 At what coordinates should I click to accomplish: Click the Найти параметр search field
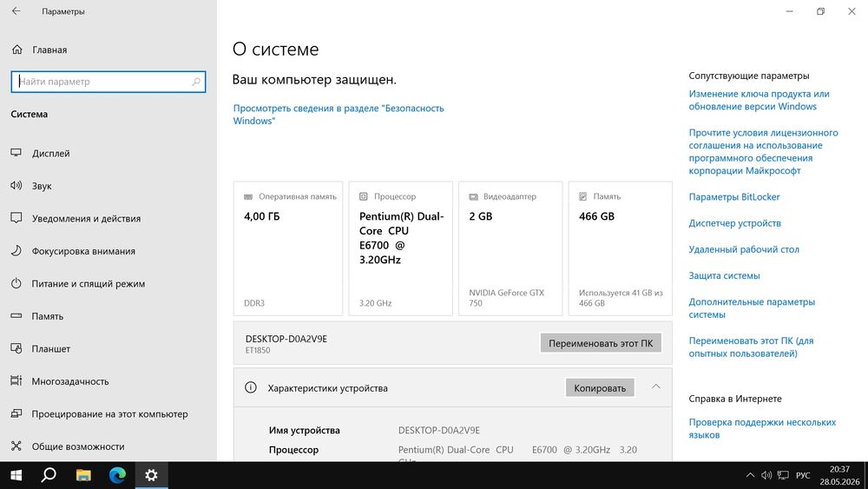click(108, 82)
